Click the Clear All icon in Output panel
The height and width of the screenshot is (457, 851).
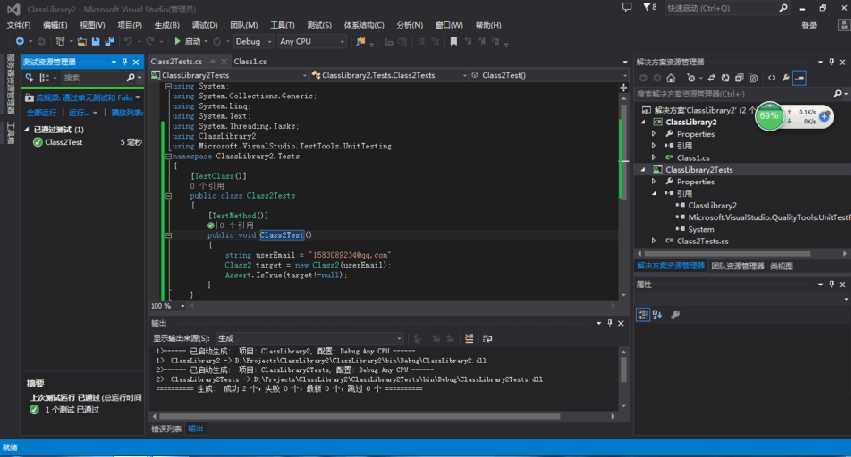(469, 339)
